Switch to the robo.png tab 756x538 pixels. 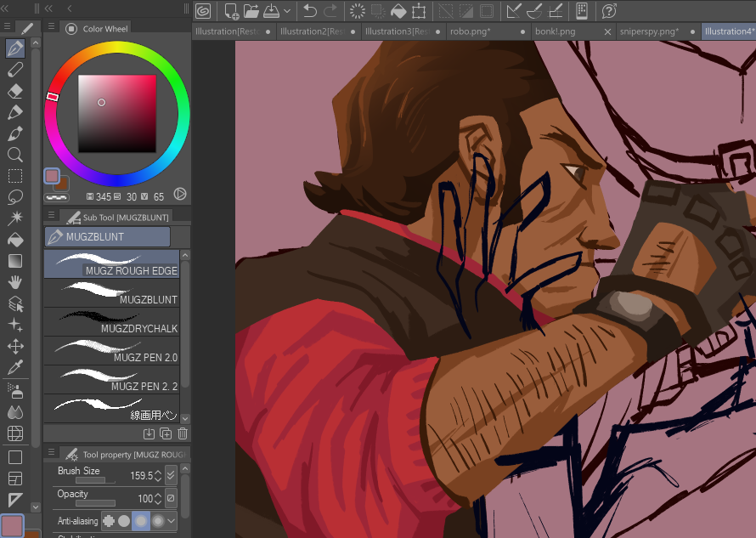[x=488, y=31]
